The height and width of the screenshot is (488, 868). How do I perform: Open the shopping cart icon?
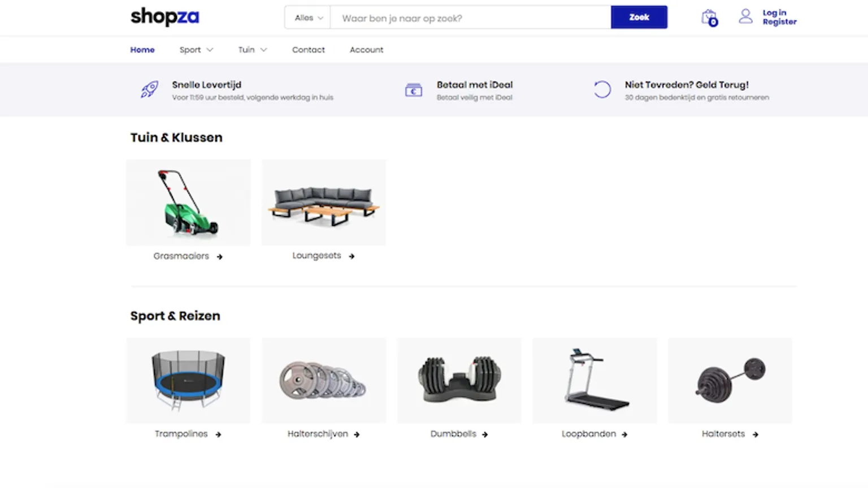click(x=709, y=18)
